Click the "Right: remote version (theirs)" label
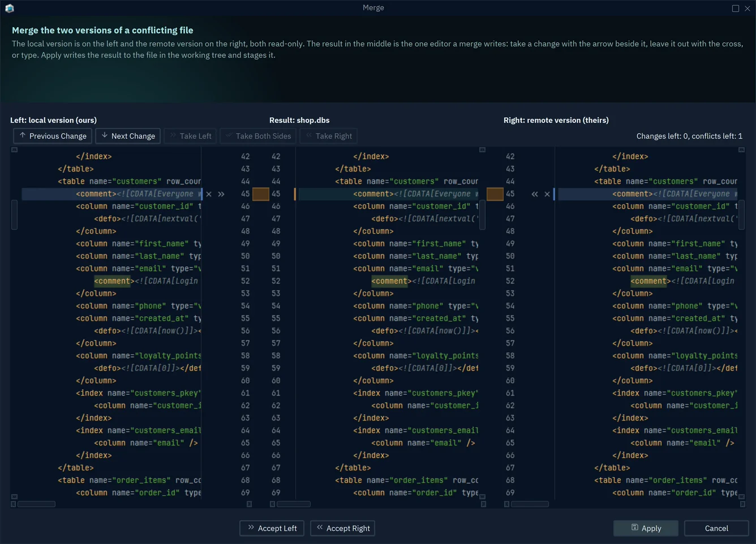 point(556,120)
